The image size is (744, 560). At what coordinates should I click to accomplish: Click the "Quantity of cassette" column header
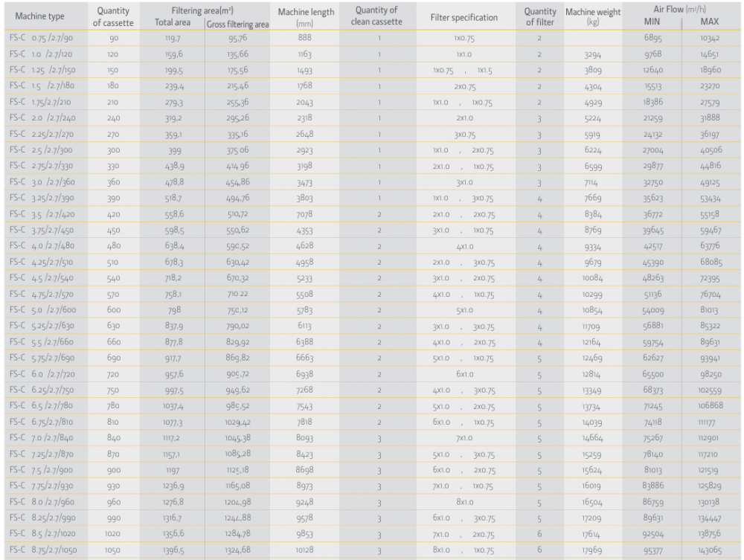pyautogui.click(x=113, y=16)
